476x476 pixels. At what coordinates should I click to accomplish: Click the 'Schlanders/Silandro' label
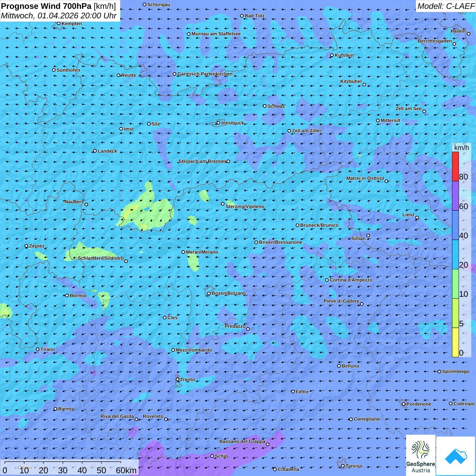pyautogui.click(x=101, y=258)
